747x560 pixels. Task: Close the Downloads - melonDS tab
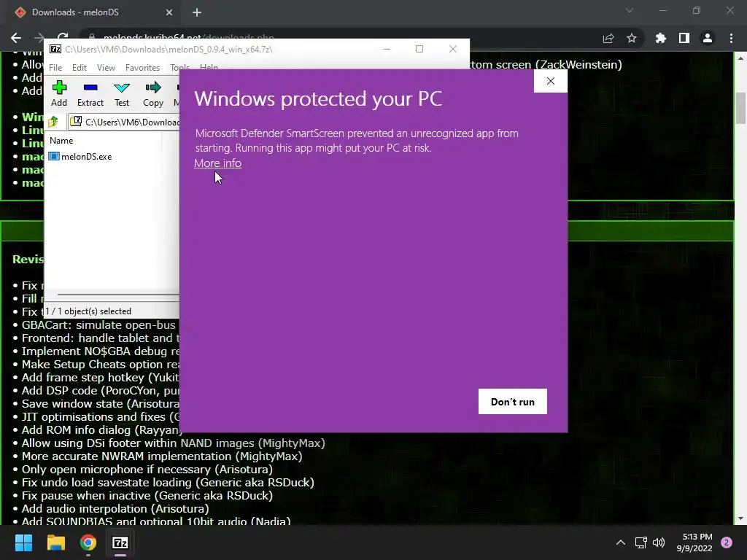click(169, 12)
